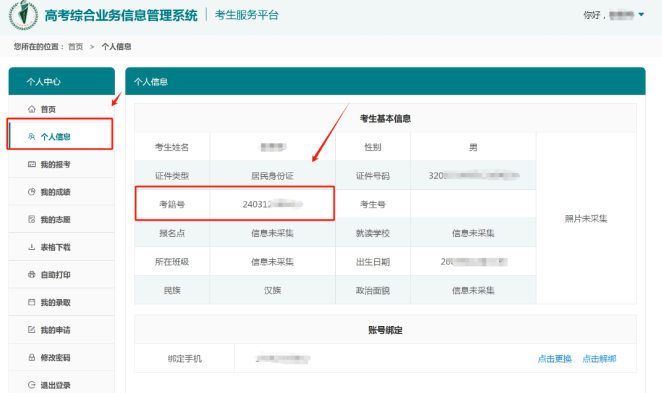Click the 报名点 value 信息未采集

point(272,233)
